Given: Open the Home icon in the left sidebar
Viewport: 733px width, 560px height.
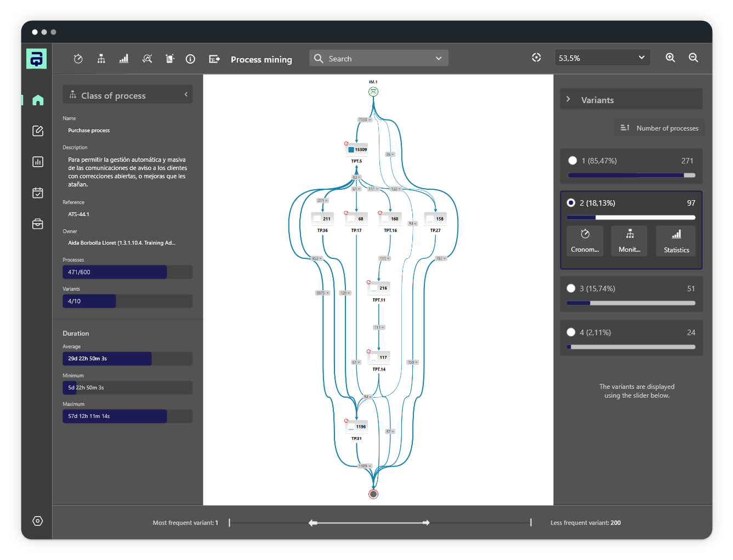Looking at the screenshot, I should [37, 100].
